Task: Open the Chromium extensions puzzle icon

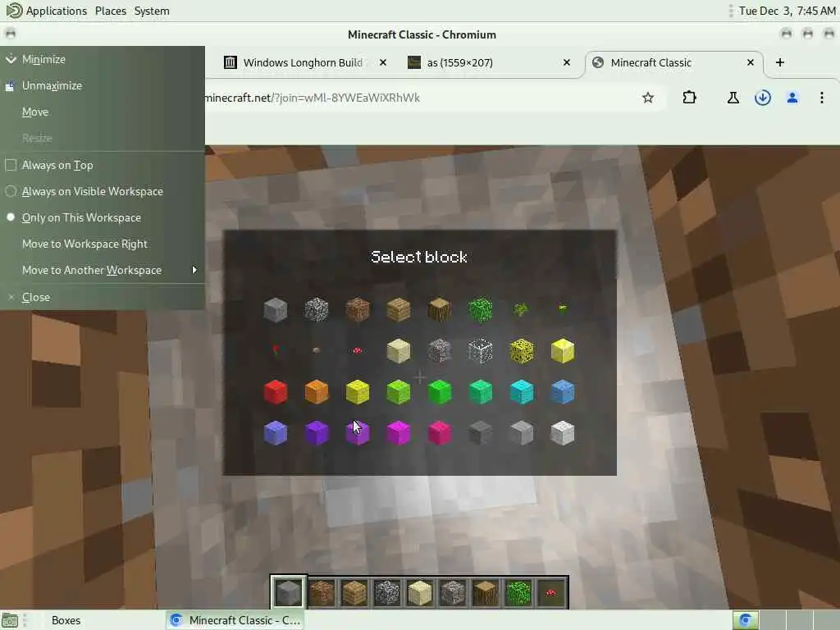Action: click(x=689, y=98)
